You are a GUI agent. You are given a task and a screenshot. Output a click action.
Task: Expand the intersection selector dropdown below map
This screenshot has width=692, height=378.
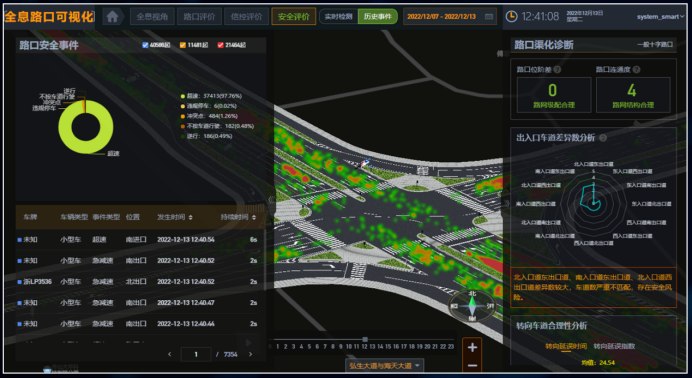(384, 366)
